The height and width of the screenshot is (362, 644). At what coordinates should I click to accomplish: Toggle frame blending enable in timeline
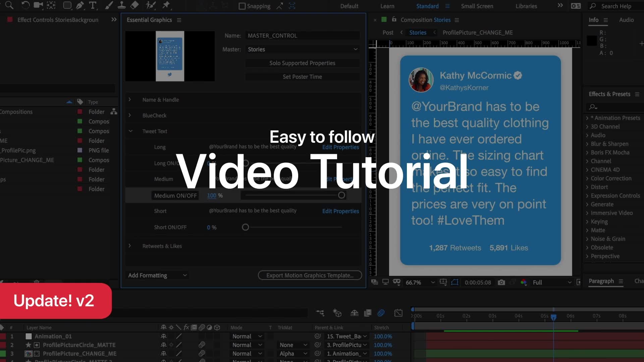[368, 313]
